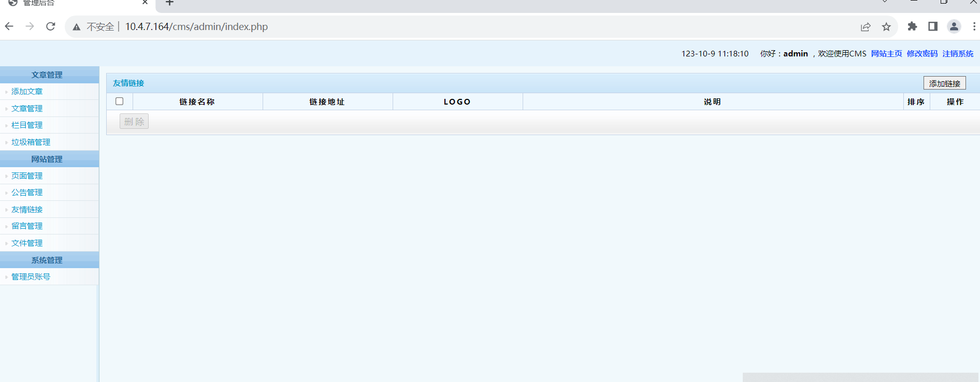This screenshot has width=980, height=382.
Task: Click the 说明 column header
Action: [x=713, y=102]
